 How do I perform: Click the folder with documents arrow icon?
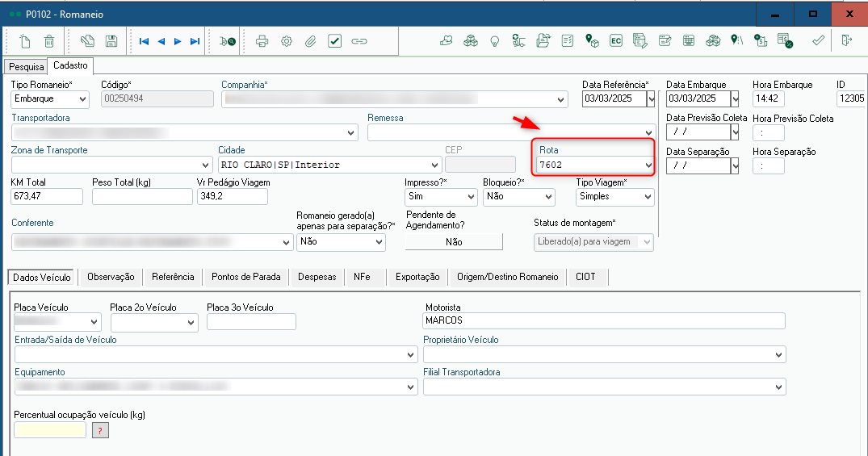[x=543, y=40]
